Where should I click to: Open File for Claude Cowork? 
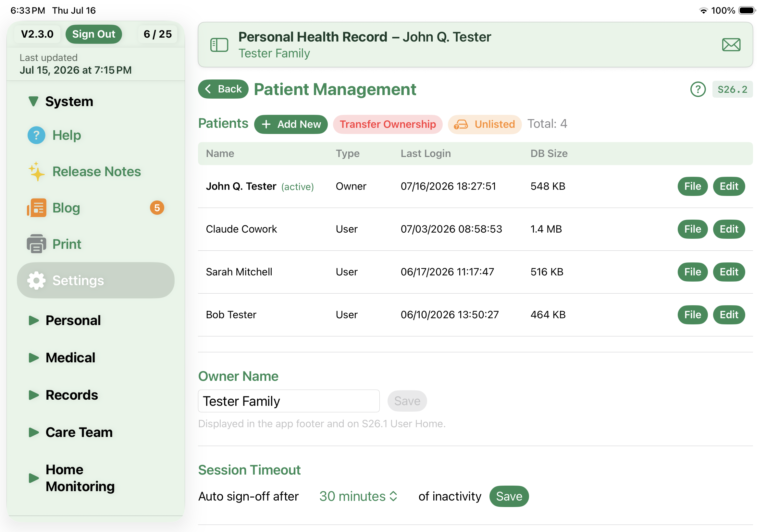pyautogui.click(x=692, y=229)
